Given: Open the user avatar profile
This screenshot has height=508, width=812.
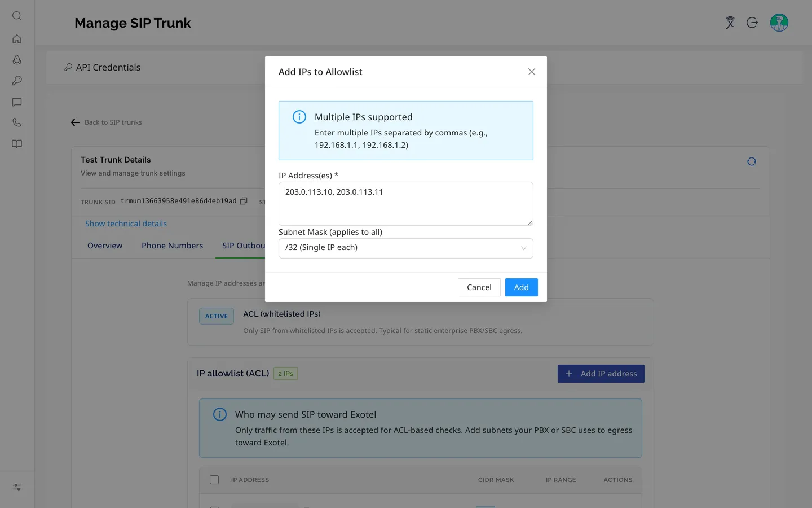Looking at the screenshot, I should pyautogui.click(x=779, y=23).
